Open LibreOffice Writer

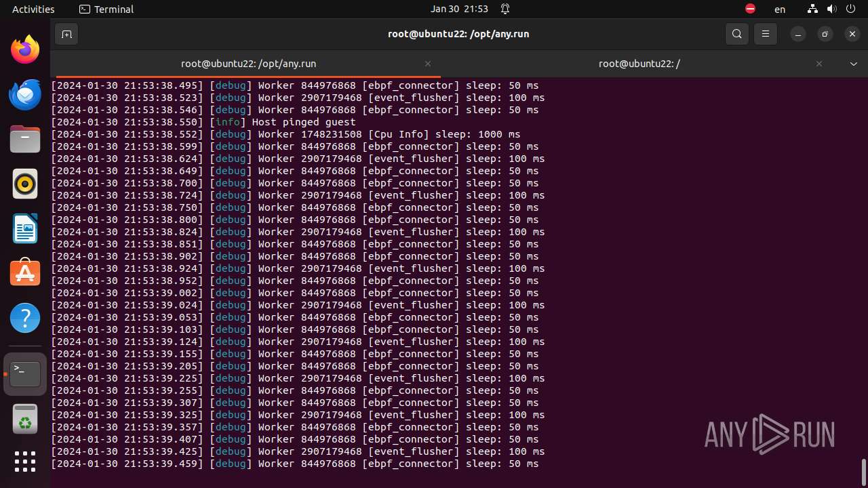[25, 228]
